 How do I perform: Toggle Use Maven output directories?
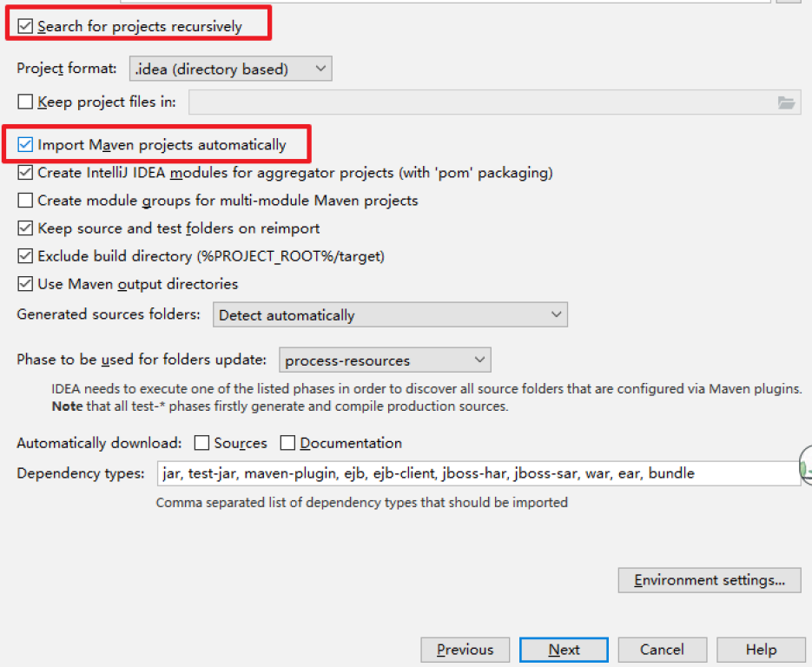pyautogui.click(x=25, y=284)
